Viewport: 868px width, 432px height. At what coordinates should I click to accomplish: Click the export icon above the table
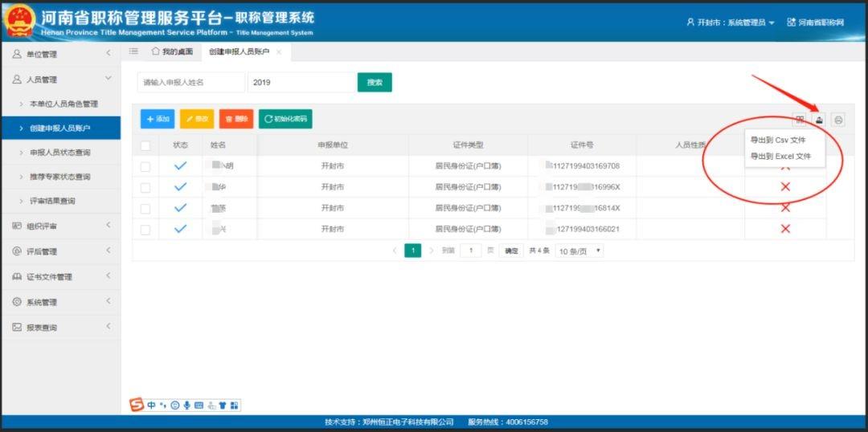tap(819, 119)
